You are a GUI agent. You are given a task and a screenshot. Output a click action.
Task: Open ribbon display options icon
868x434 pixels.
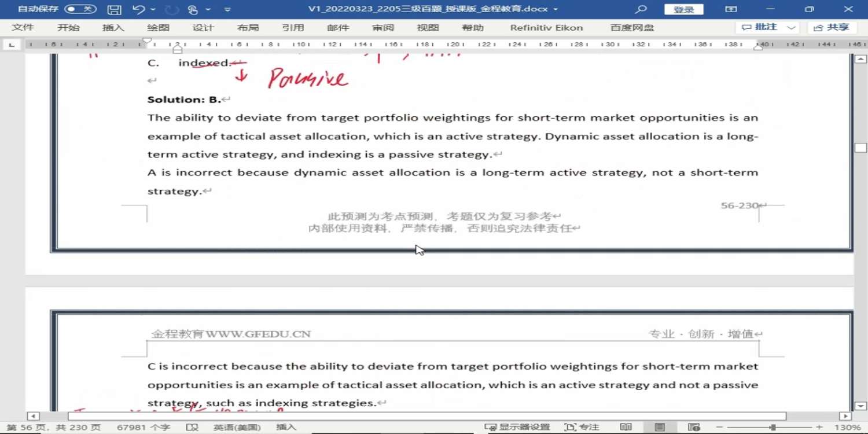[x=731, y=9]
